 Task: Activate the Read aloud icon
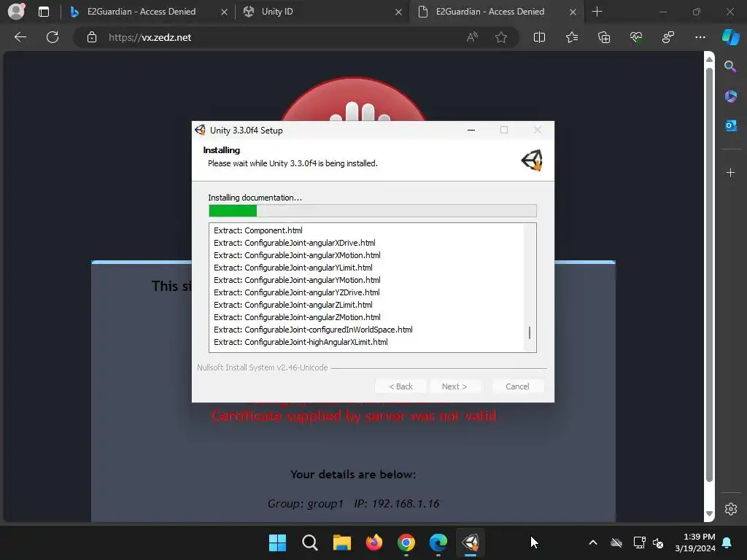tap(472, 37)
